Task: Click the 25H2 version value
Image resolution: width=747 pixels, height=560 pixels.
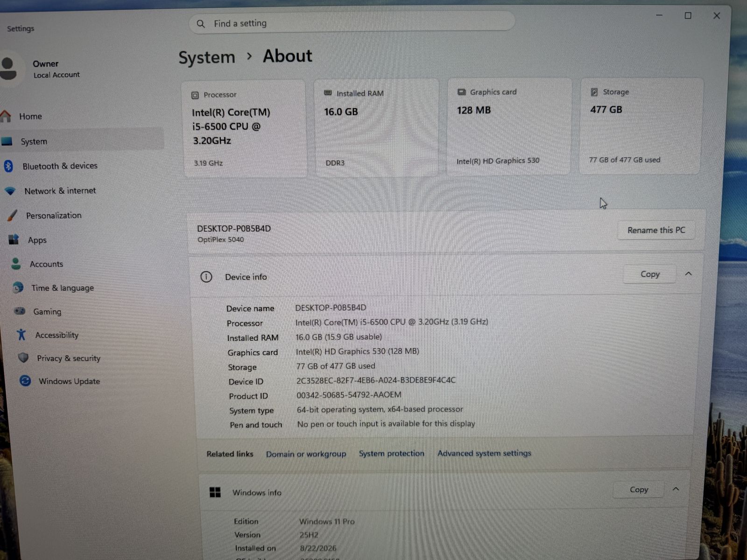Action: coord(309,535)
